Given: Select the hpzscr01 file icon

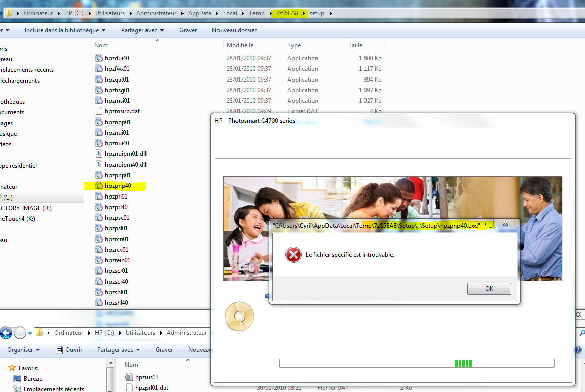Looking at the screenshot, I should click(99, 270).
